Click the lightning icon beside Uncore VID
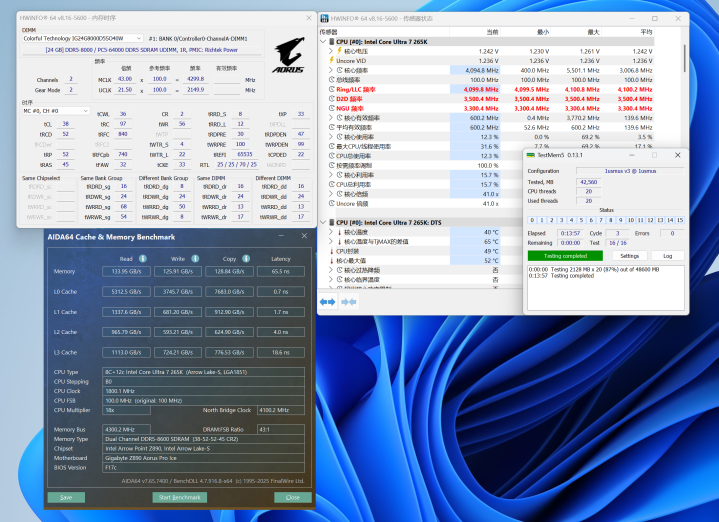Image resolution: width=719 pixels, height=522 pixels. [332, 61]
